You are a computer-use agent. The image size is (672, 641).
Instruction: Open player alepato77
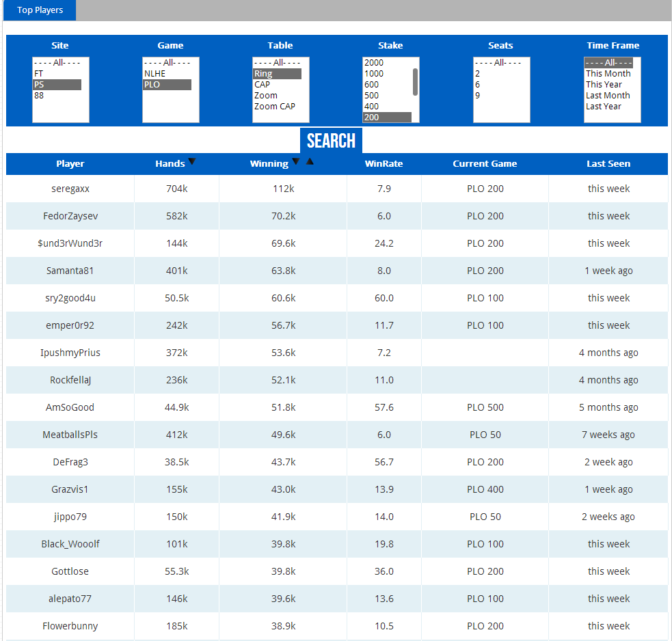70,599
